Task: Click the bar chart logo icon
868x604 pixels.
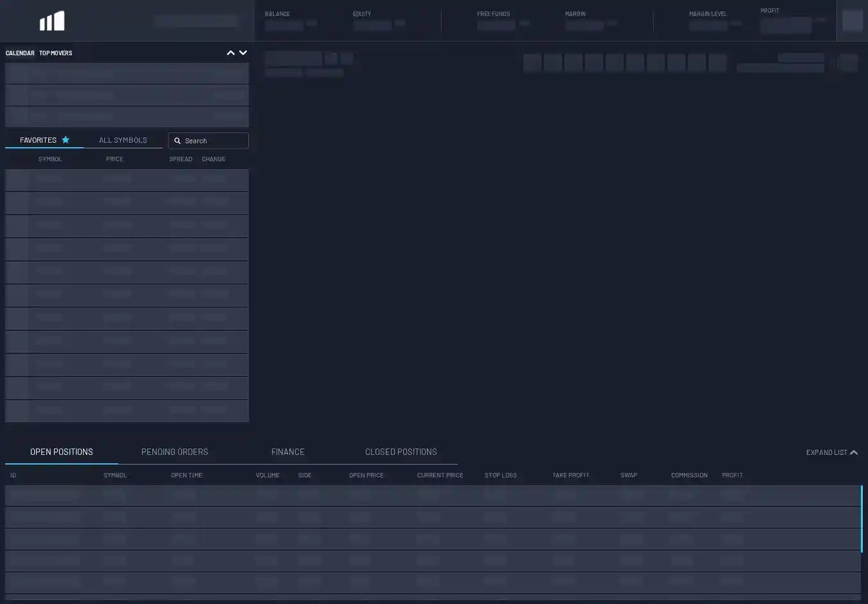Action: tap(52, 21)
